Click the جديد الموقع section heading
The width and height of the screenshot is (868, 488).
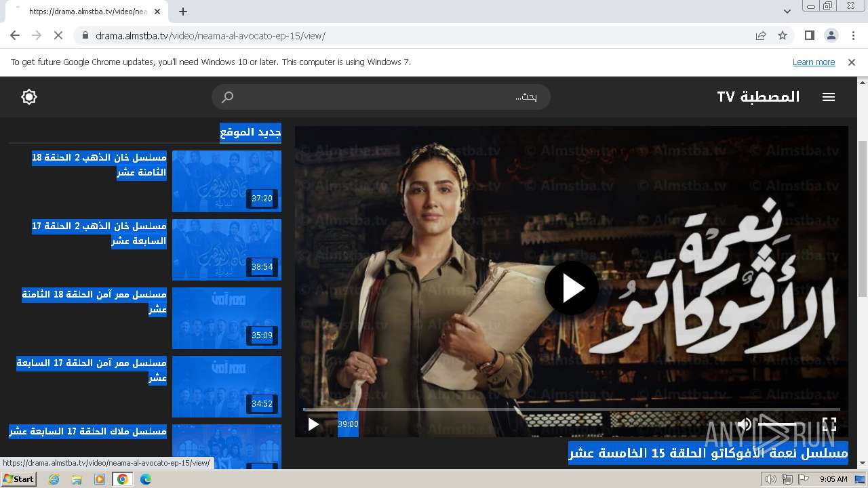pyautogui.click(x=250, y=132)
